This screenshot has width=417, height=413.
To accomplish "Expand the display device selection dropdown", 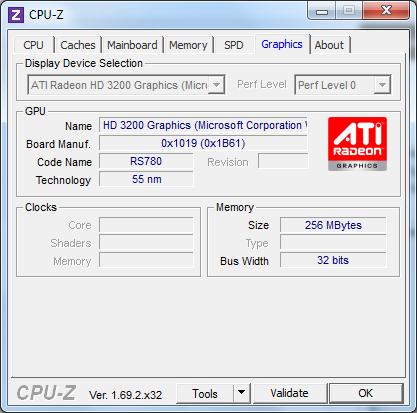I will coord(217,85).
